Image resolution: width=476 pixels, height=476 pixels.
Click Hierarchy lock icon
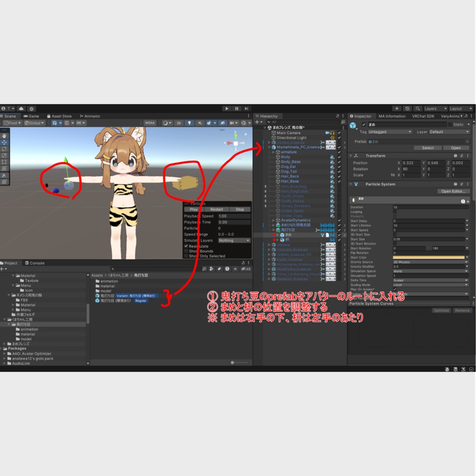click(337, 116)
